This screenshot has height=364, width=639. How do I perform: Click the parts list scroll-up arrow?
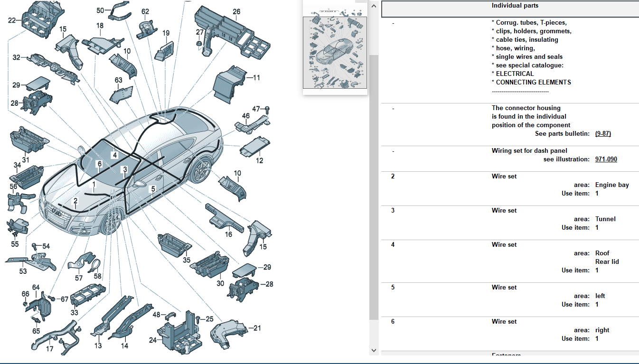coord(374,6)
